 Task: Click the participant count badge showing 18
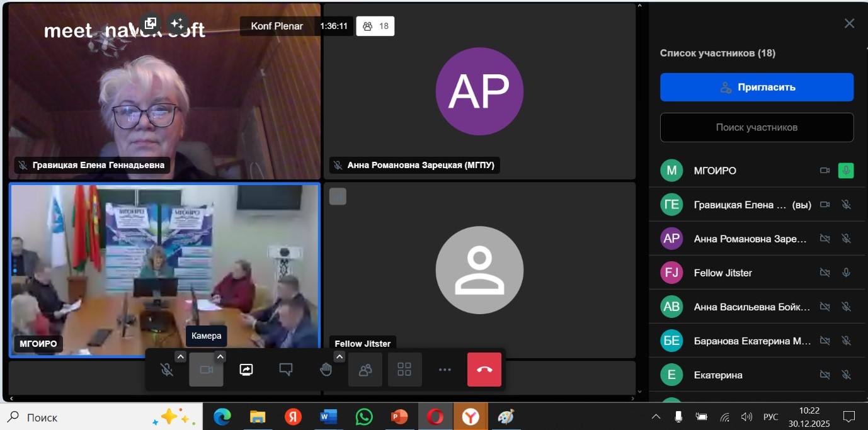tap(375, 26)
